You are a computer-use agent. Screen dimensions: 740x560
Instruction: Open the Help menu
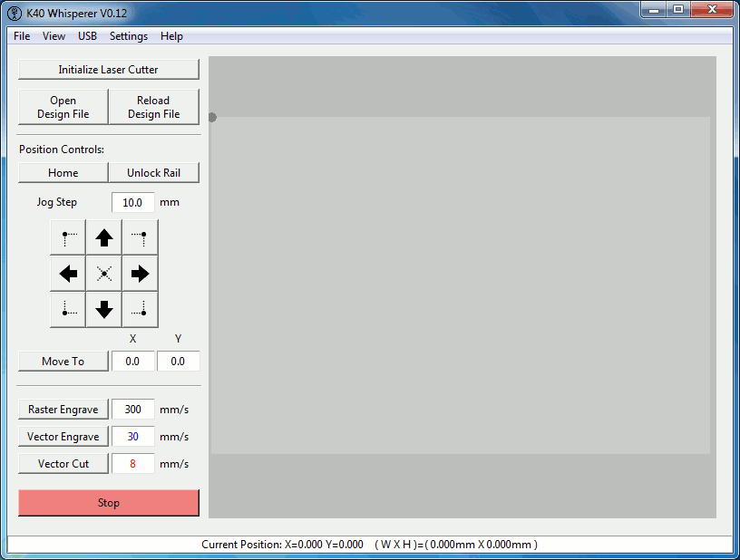(x=171, y=36)
